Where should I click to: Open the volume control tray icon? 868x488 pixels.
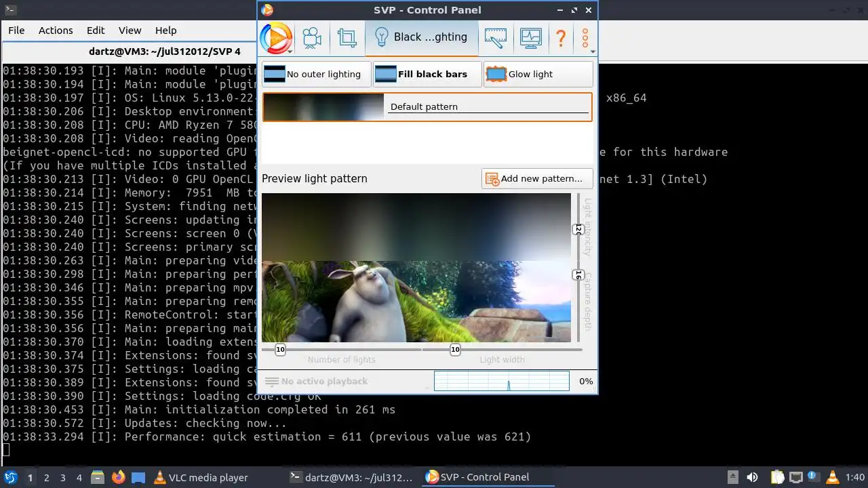[752, 477]
